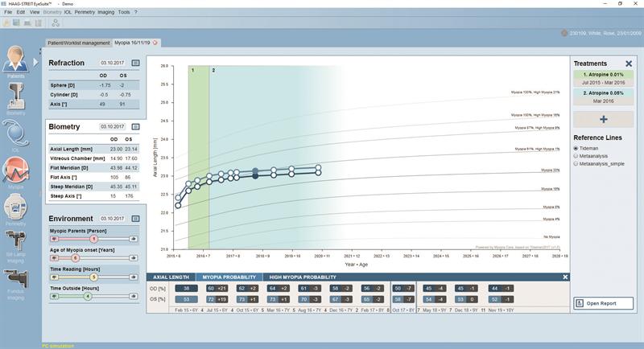The image size is (644, 349).
Task: Open the Tools menu
Action: tap(124, 12)
